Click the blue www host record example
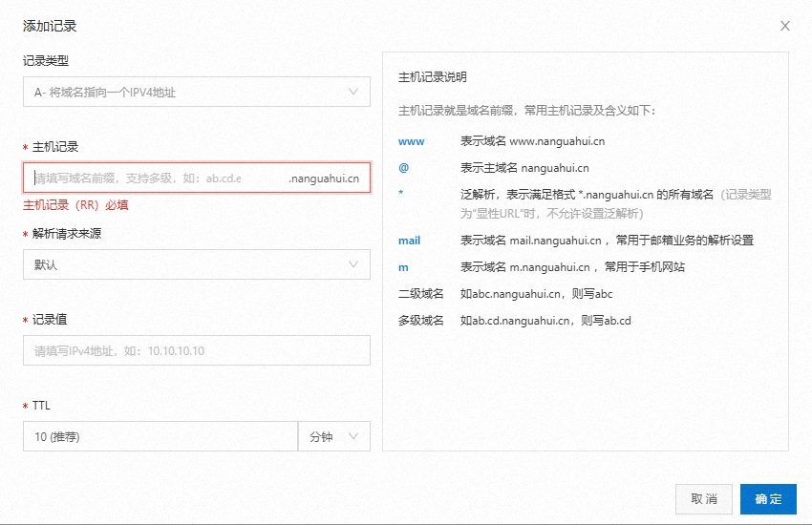This screenshot has height=525, width=812. (411, 141)
